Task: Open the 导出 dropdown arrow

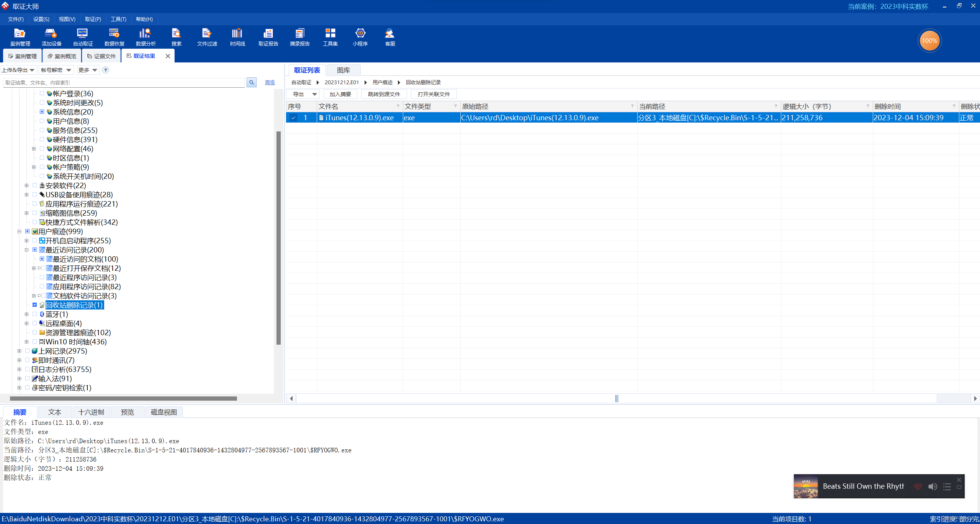Action: point(314,94)
